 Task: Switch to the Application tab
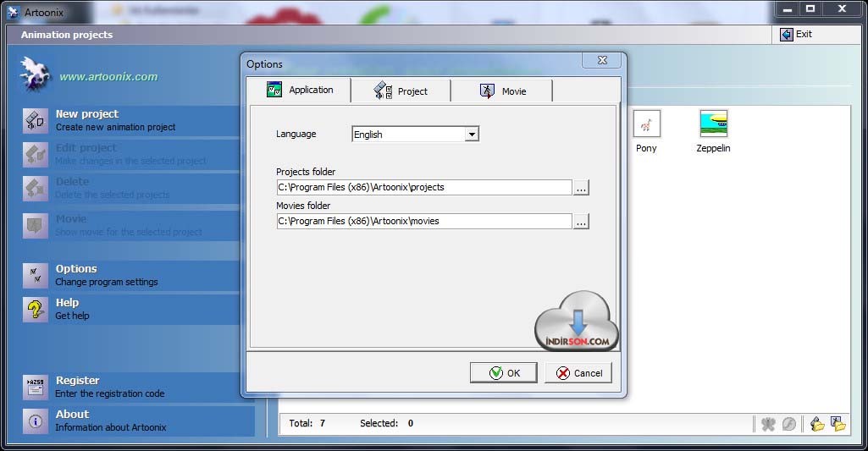pyautogui.click(x=300, y=90)
